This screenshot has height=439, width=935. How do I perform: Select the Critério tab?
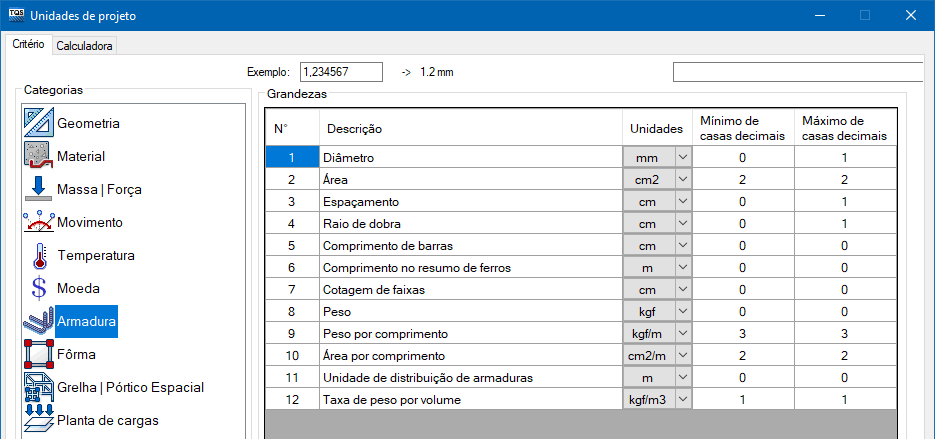(27, 45)
